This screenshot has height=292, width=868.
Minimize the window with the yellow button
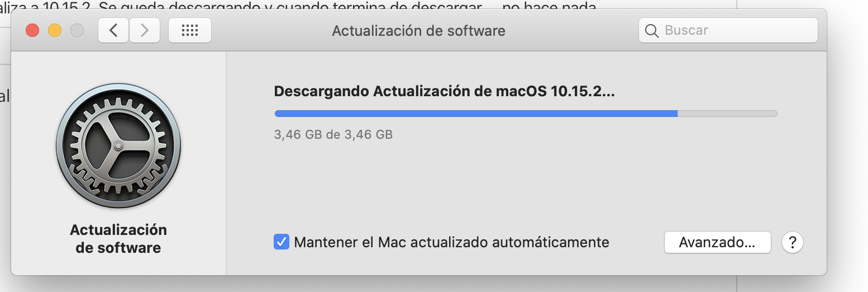[x=55, y=30]
